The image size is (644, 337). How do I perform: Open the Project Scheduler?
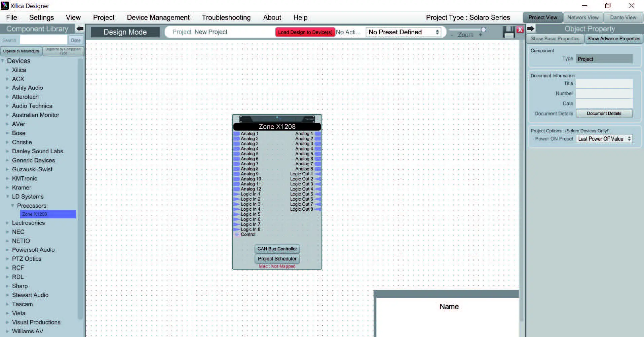click(277, 259)
